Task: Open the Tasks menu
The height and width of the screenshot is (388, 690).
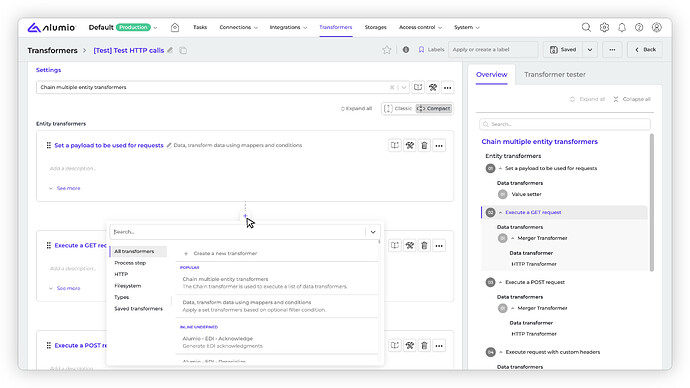Action: click(x=200, y=27)
